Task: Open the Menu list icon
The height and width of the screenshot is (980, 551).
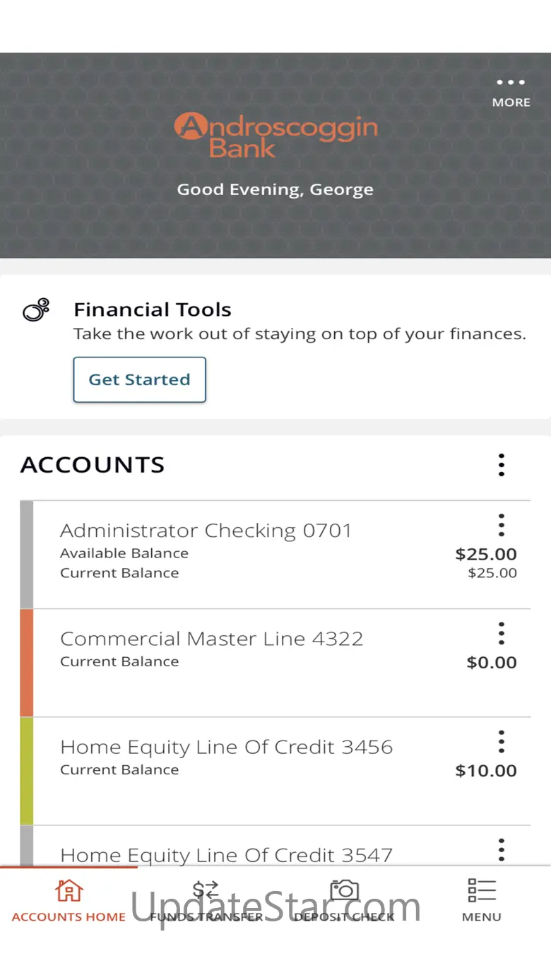Action: tap(482, 890)
